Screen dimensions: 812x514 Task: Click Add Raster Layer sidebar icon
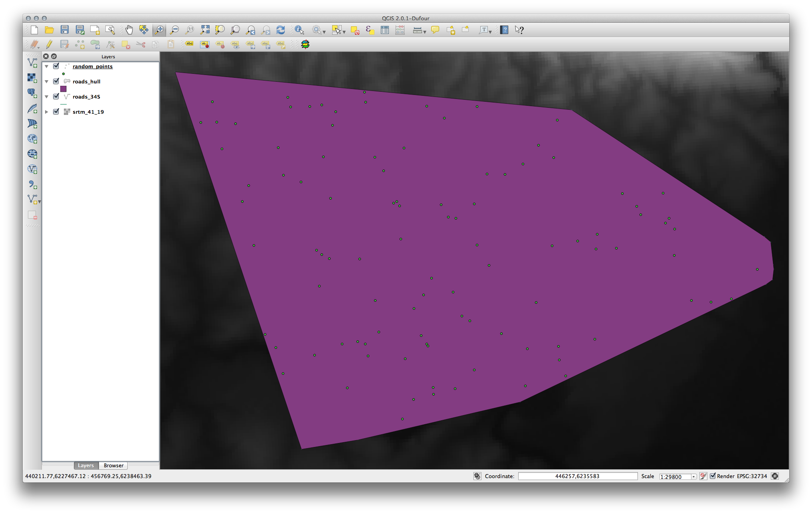click(x=32, y=78)
